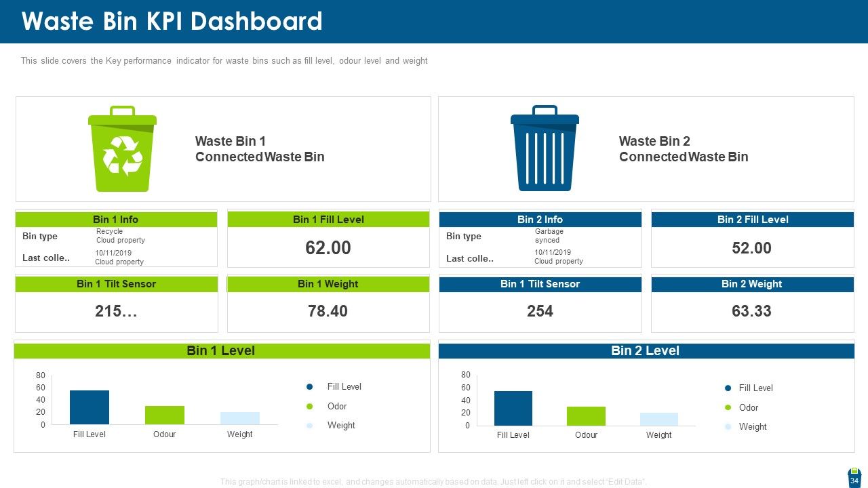
Task: Click the Waste Bin 2 Connected Waste Bin label
Action: (684, 149)
